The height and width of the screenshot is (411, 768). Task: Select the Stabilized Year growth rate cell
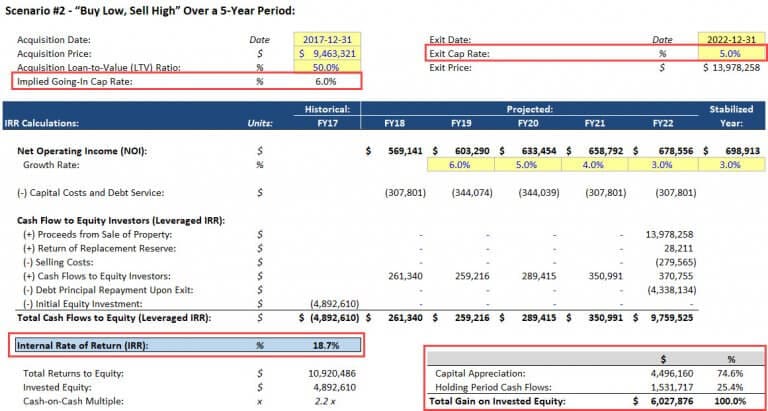tap(729, 164)
